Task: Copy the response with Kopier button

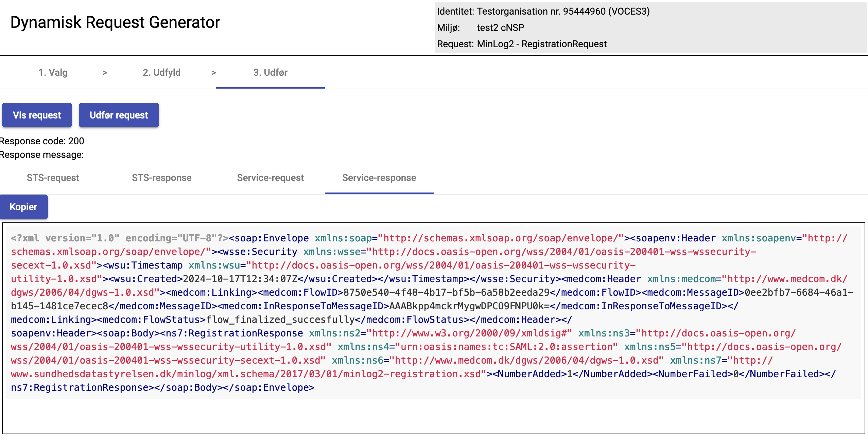Action: [23, 207]
